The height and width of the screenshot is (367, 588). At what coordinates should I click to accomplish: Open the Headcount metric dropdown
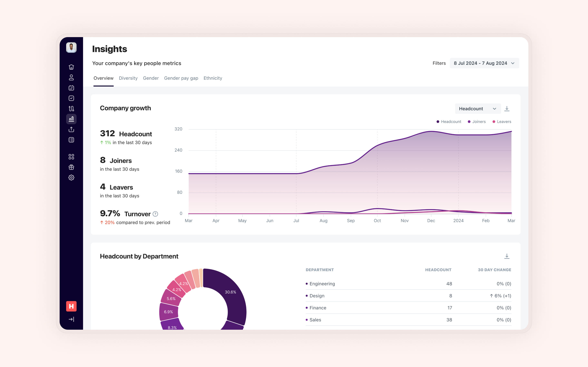coord(478,109)
